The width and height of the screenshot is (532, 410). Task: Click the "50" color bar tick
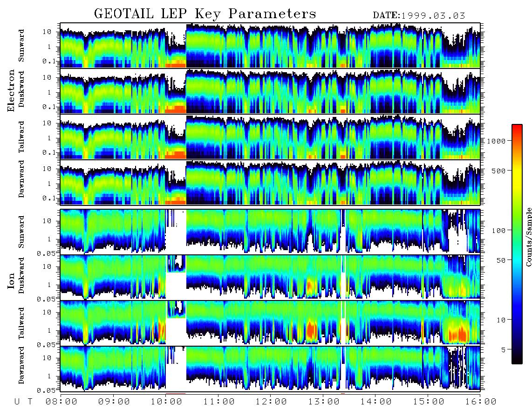tap(500, 260)
